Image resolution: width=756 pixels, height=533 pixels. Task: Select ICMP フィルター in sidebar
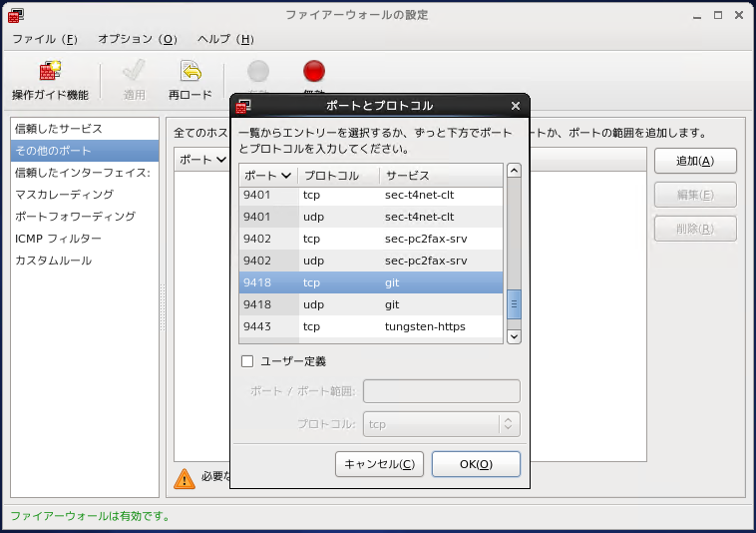pyautogui.click(x=85, y=239)
